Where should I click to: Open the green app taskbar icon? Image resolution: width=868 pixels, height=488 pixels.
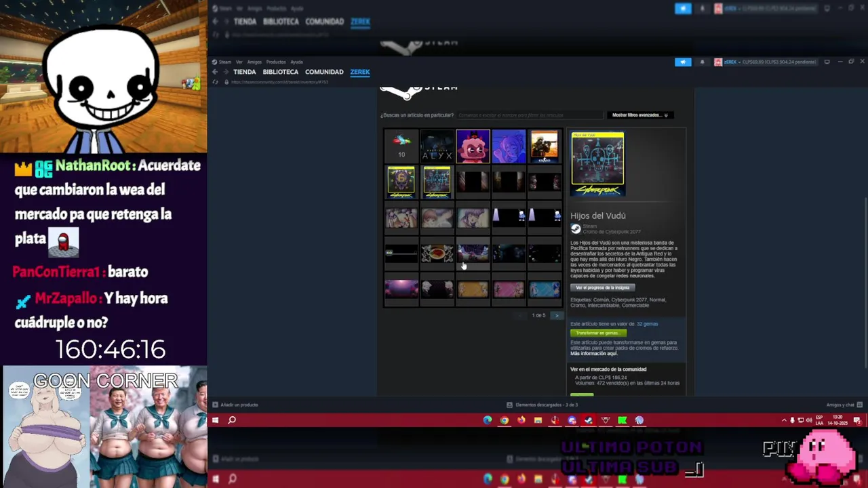pyautogui.click(x=622, y=420)
